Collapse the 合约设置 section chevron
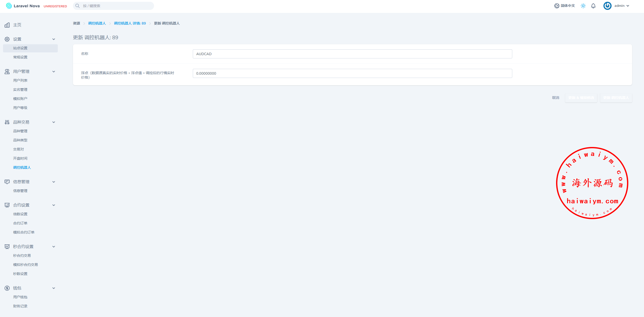 [54, 205]
